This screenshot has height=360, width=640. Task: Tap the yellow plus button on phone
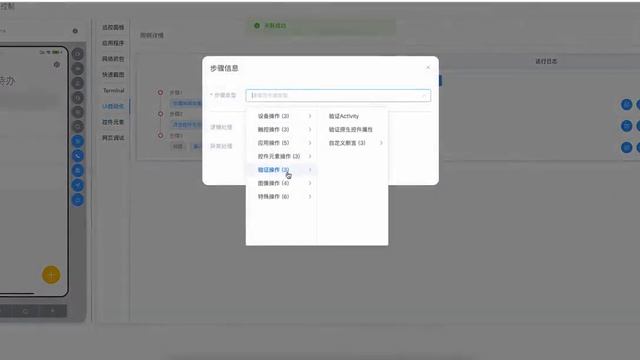pos(51,275)
